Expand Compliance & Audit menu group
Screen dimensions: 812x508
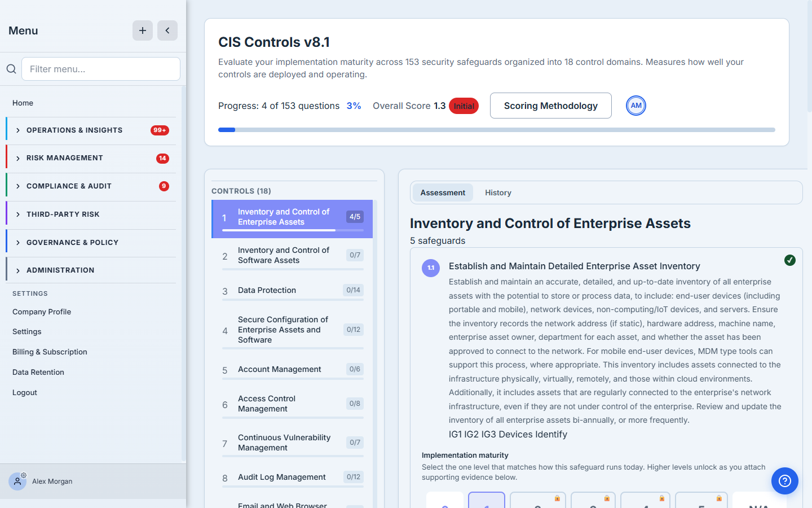click(x=91, y=186)
